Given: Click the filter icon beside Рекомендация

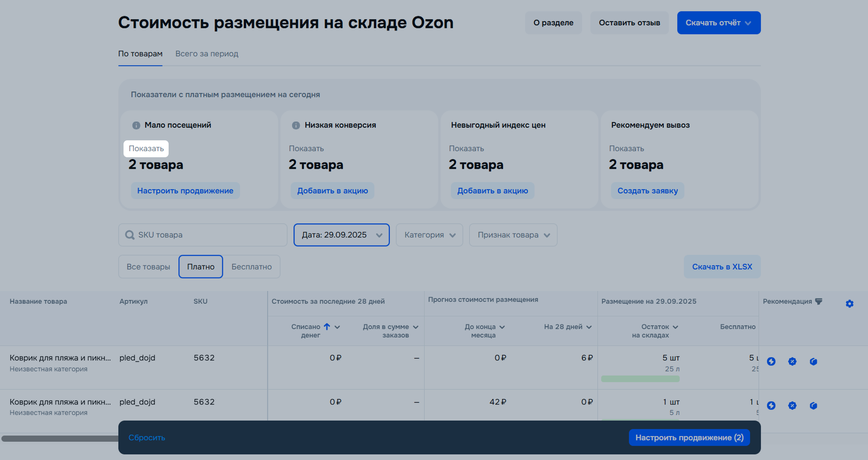Looking at the screenshot, I should click(819, 301).
